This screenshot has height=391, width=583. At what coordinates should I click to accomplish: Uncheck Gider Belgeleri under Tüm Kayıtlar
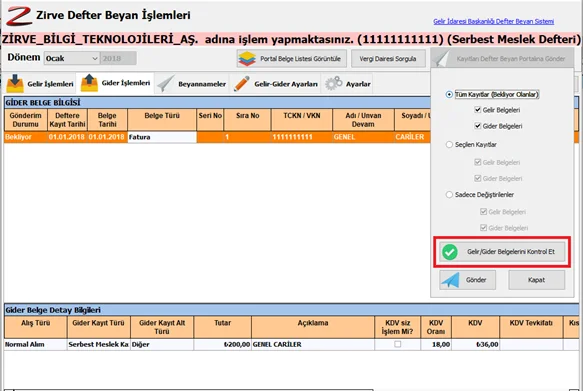tap(478, 126)
